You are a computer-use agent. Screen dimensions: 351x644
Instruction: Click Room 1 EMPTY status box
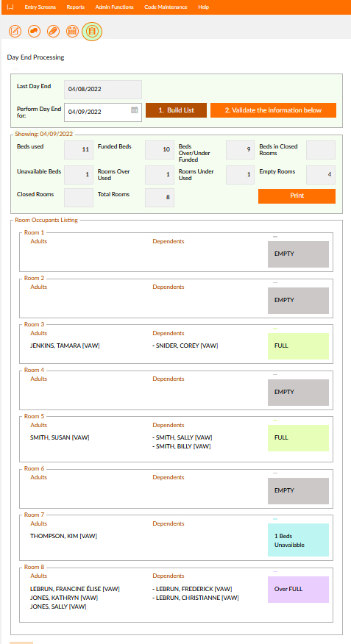click(x=299, y=254)
